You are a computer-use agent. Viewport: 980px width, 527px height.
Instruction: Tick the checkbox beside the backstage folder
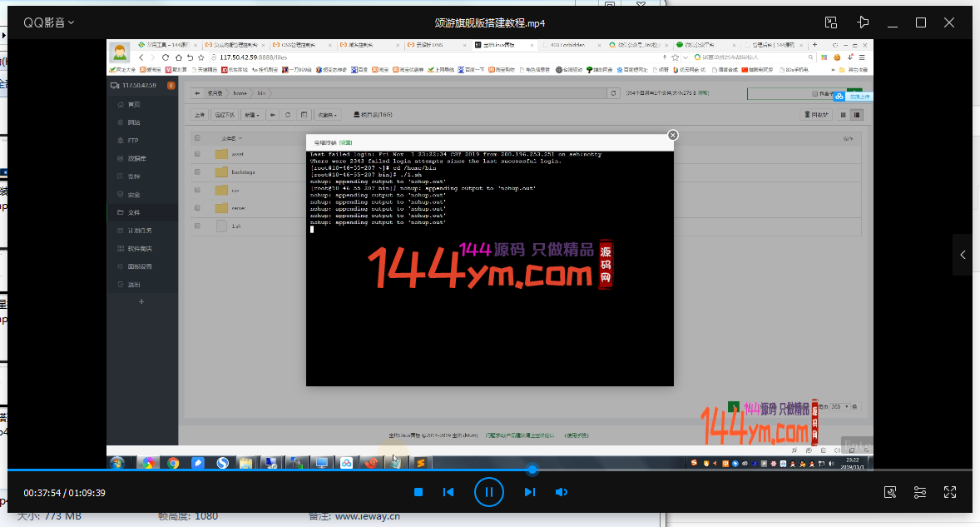coord(197,172)
